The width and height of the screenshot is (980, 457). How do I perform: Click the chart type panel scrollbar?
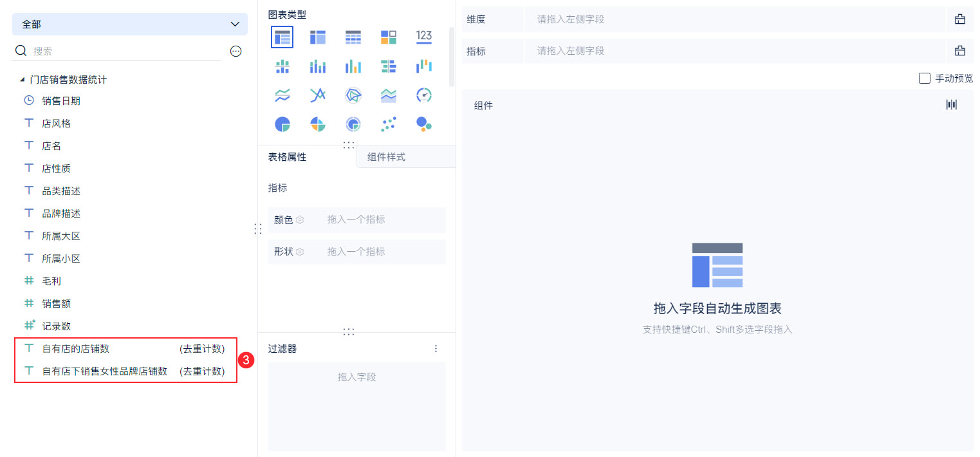coord(451,57)
